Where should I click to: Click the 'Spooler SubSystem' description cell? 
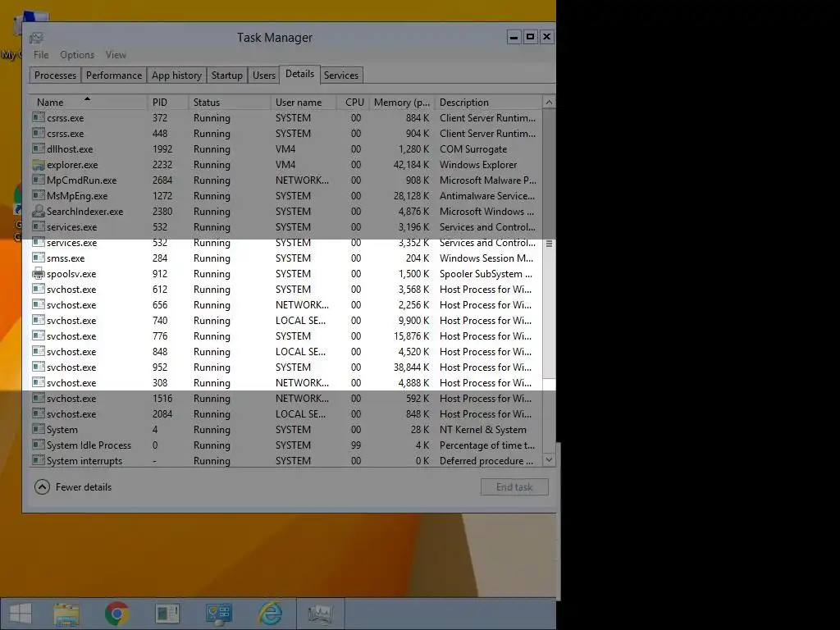coord(486,273)
